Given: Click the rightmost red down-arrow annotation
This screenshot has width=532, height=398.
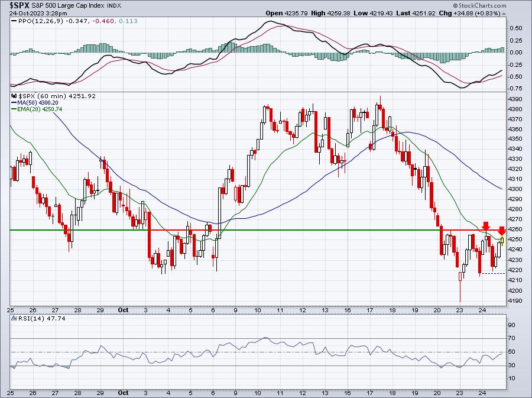Looking at the screenshot, I should [x=502, y=231].
